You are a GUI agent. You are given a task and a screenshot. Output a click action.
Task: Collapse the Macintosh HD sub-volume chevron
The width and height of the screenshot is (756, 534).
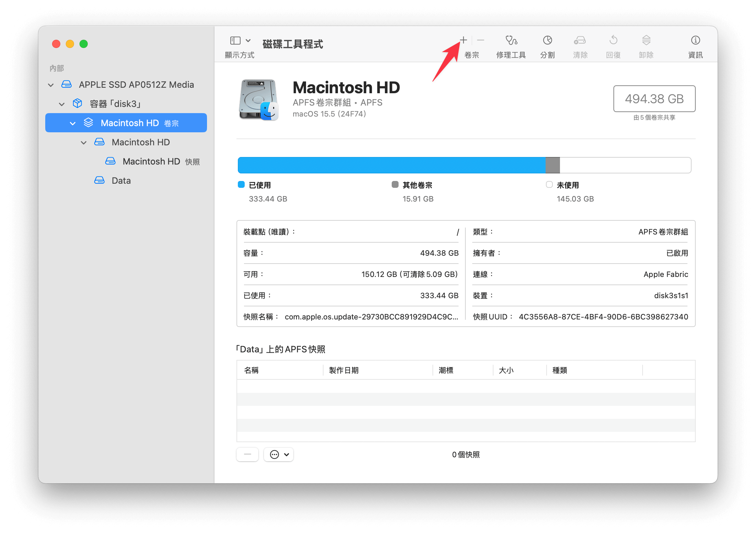point(84,143)
